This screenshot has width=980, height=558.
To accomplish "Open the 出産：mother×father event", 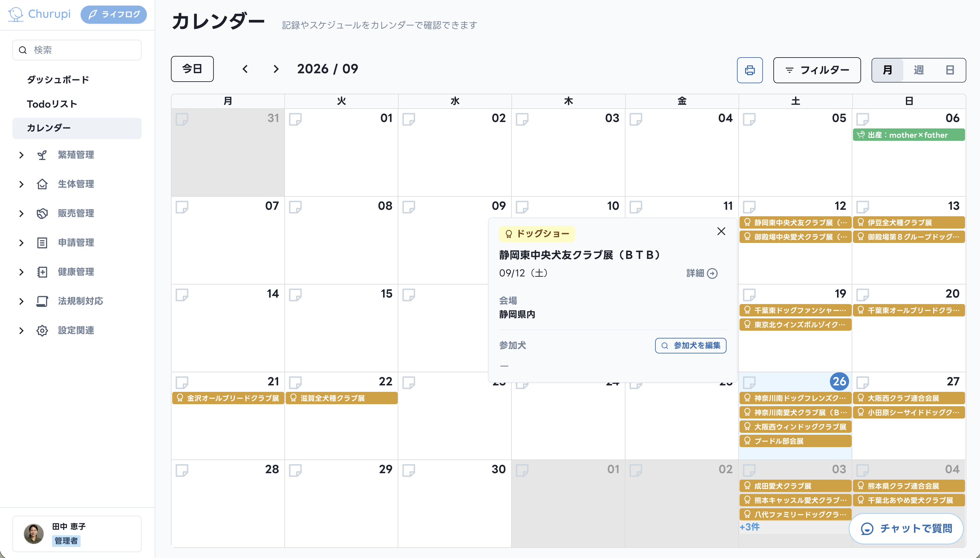I will click(x=909, y=135).
